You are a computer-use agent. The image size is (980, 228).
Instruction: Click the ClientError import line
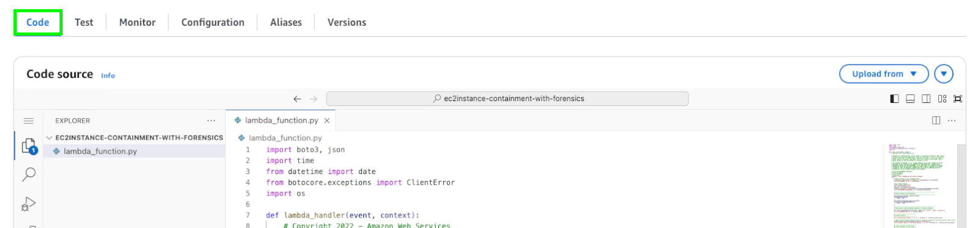point(360,183)
